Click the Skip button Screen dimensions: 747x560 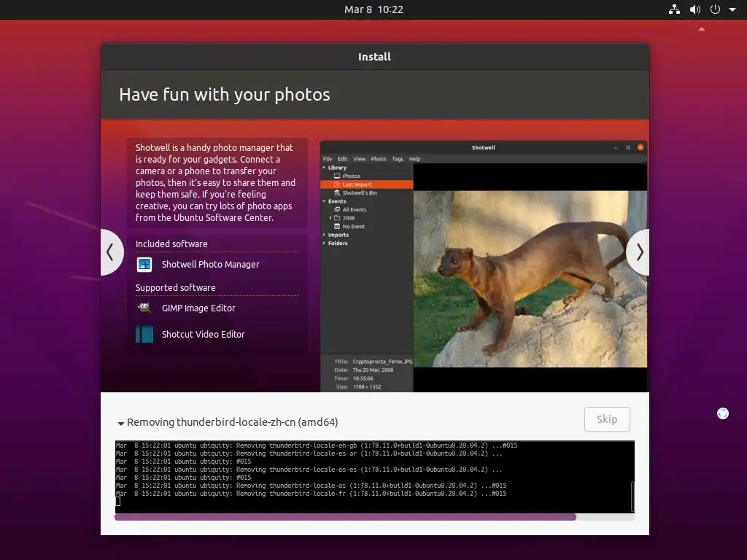607,419
